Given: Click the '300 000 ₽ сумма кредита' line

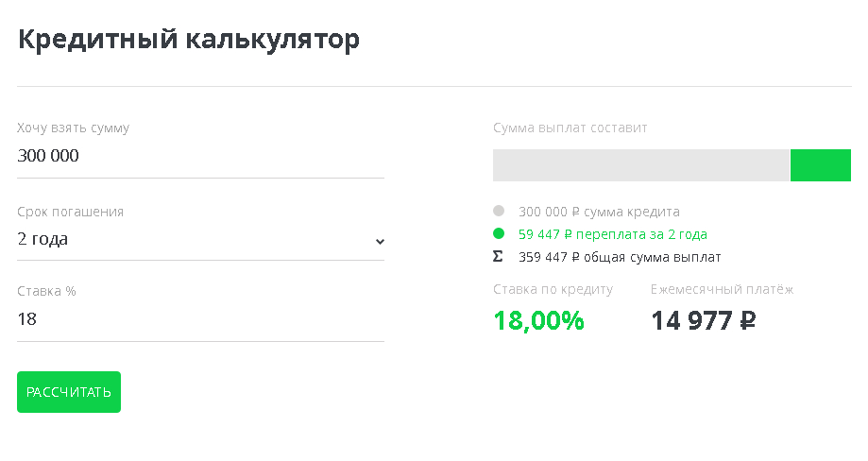Looking at the screenshot, I should [599, 212].
